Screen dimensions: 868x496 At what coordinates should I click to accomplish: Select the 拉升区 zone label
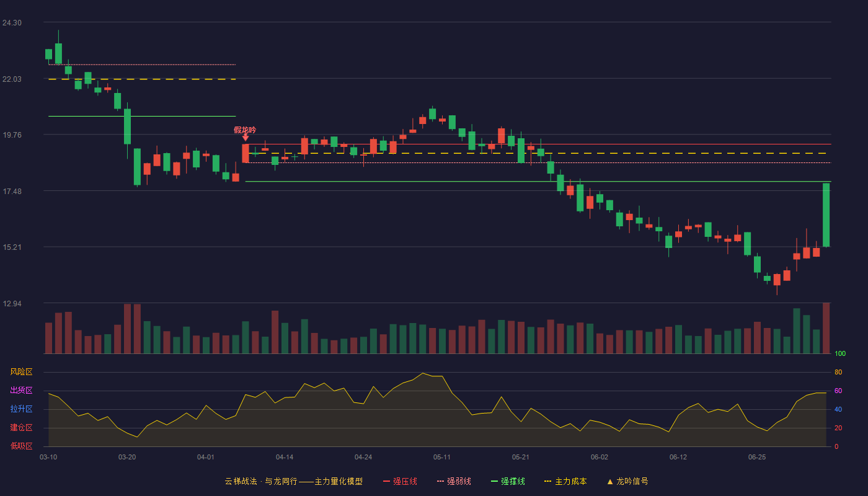pos(21,409)
